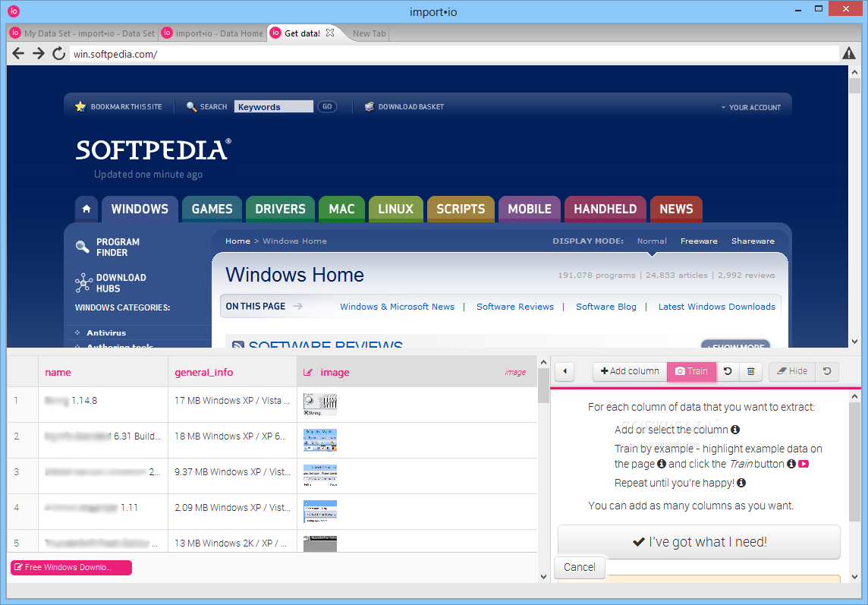Select the DRIVERS category tab

tap(280, 209)
